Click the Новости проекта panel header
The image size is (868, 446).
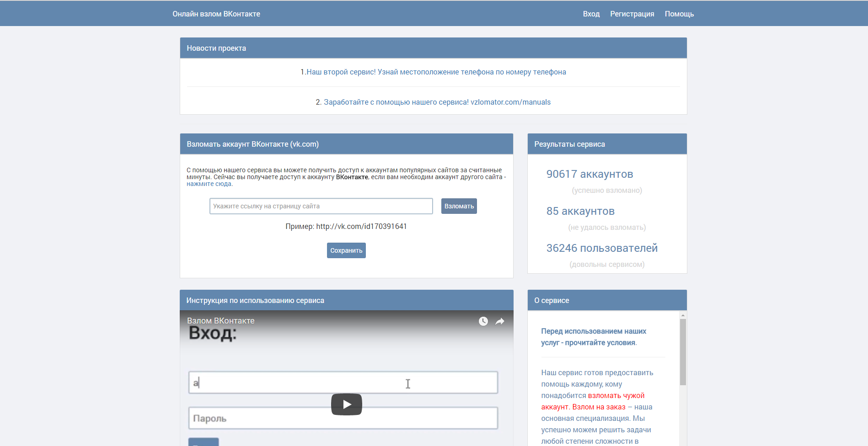434,48
